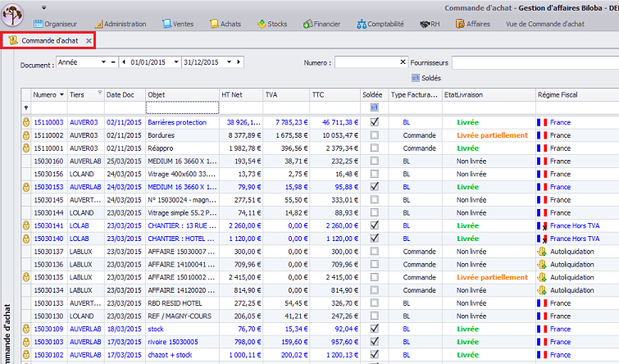The image size is (619, 364).
Task: Open the Comptabilité menu
Action: (x=380, y=24)
